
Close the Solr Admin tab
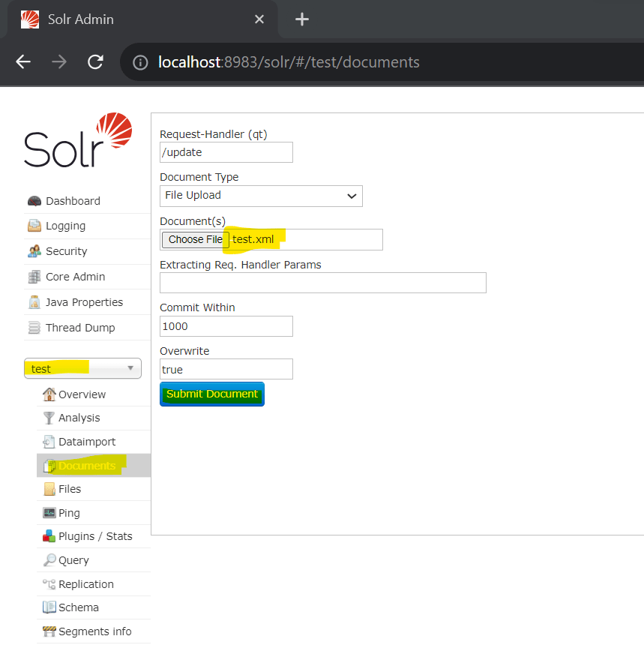[x=259, y=19]
